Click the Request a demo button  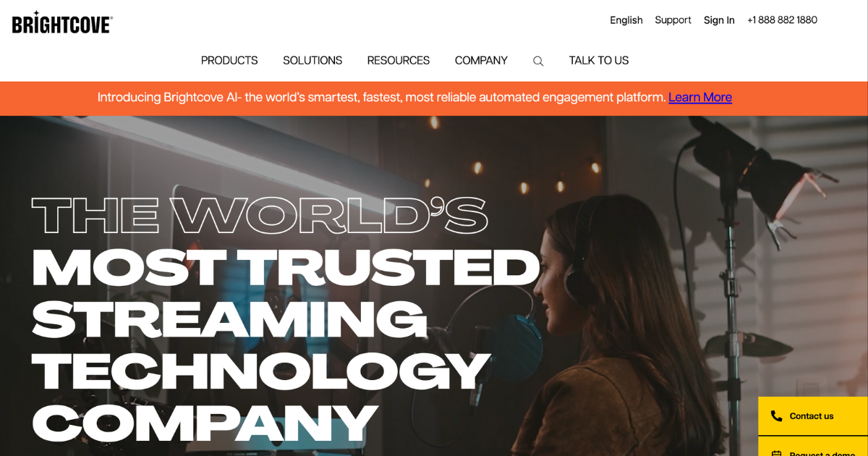click(813, 447)
